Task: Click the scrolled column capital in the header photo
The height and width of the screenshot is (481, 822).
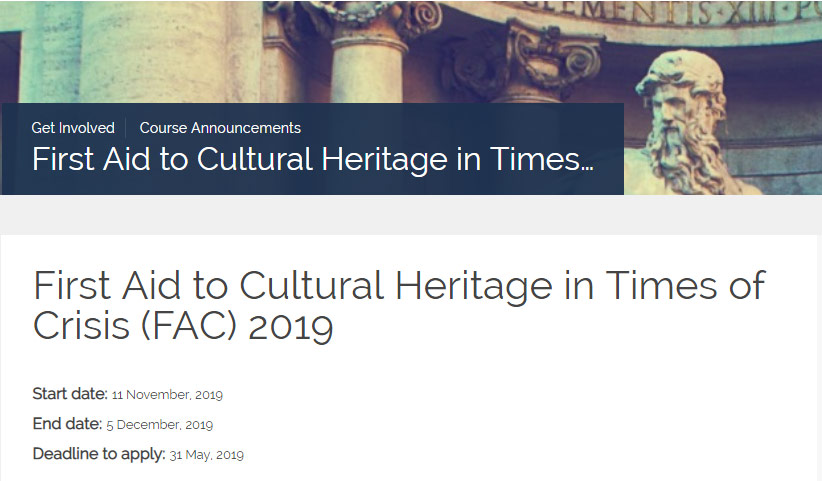Action: [x=556, y=60]
